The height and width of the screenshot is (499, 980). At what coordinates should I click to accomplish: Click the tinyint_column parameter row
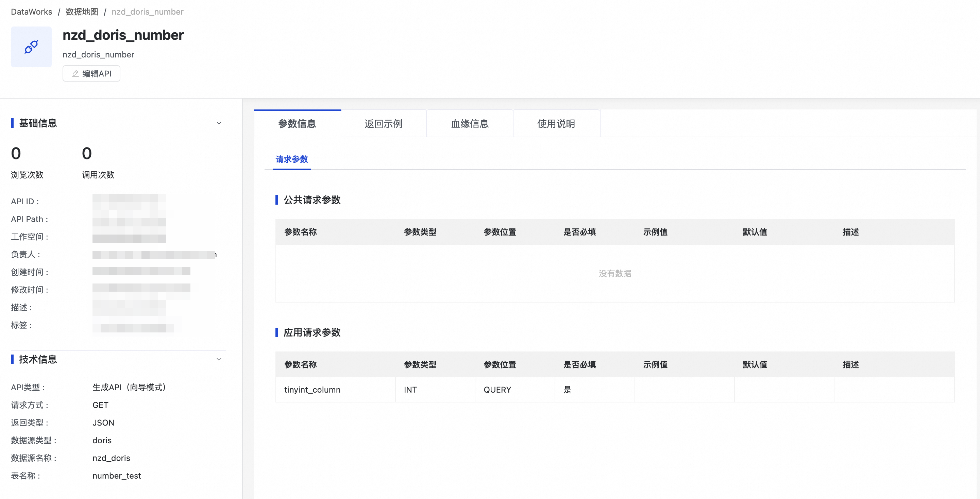coord(312,390)
